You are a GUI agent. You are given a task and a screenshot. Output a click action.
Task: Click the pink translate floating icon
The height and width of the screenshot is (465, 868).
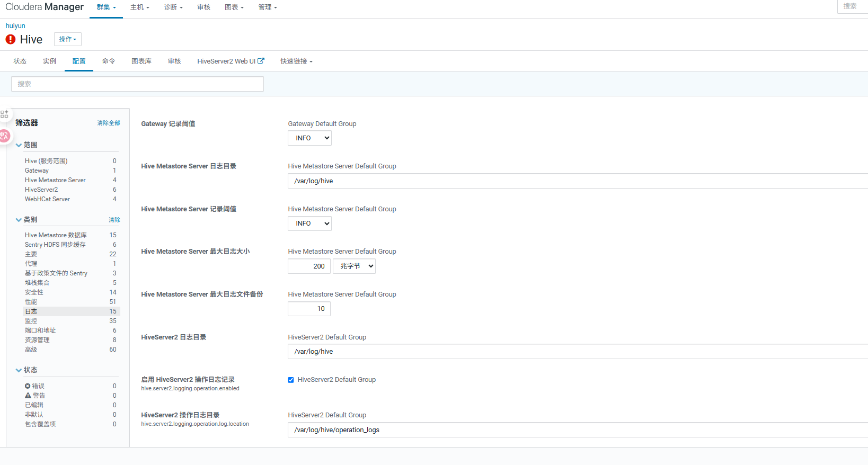click(x=4, y=136)
